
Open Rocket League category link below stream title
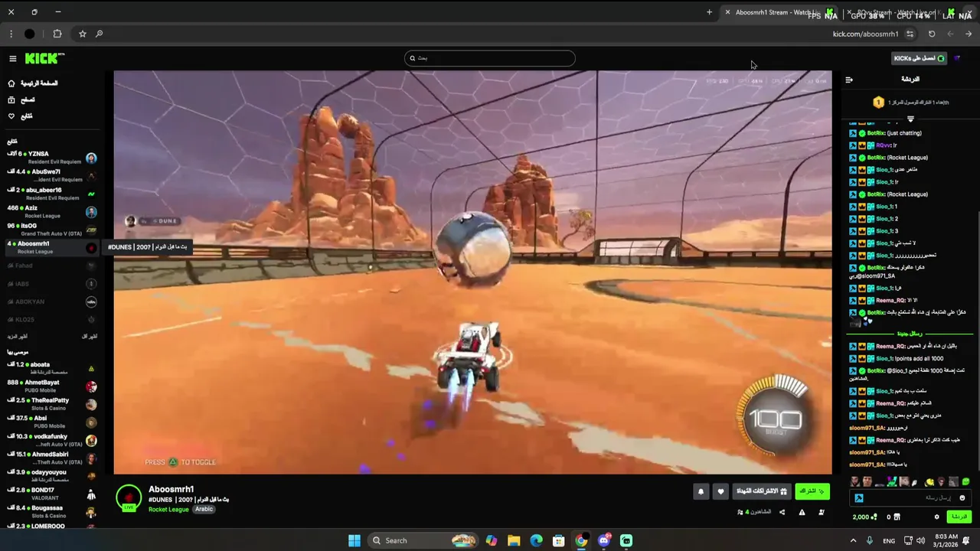click(168, 510)
